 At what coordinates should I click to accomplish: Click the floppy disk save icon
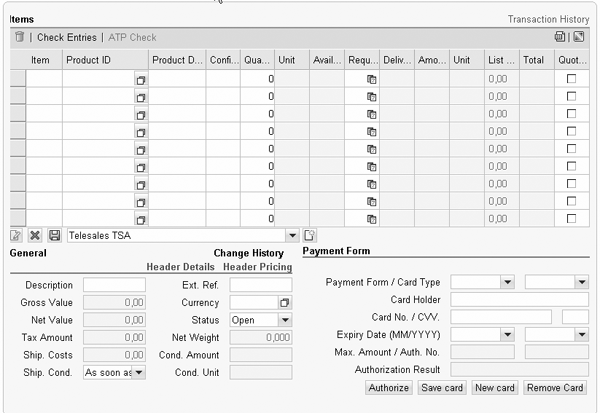click(x=54, y=236)
